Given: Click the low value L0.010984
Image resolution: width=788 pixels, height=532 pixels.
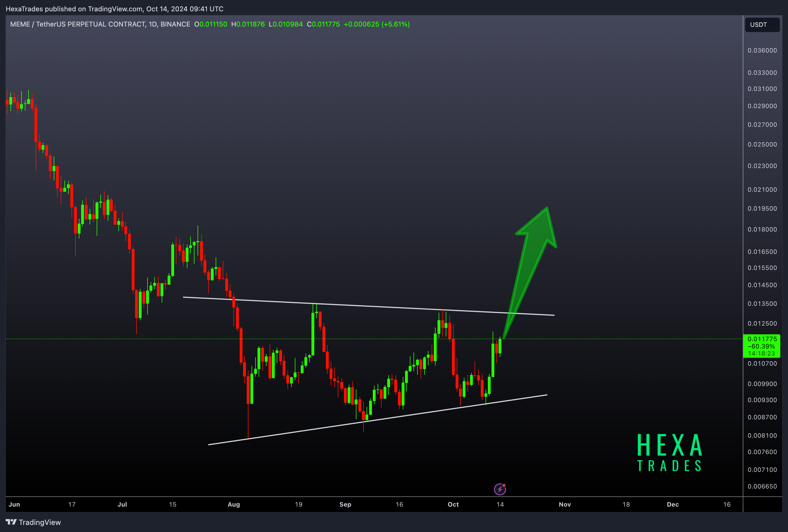Looking at the screenshot, I should pos(285,24).
